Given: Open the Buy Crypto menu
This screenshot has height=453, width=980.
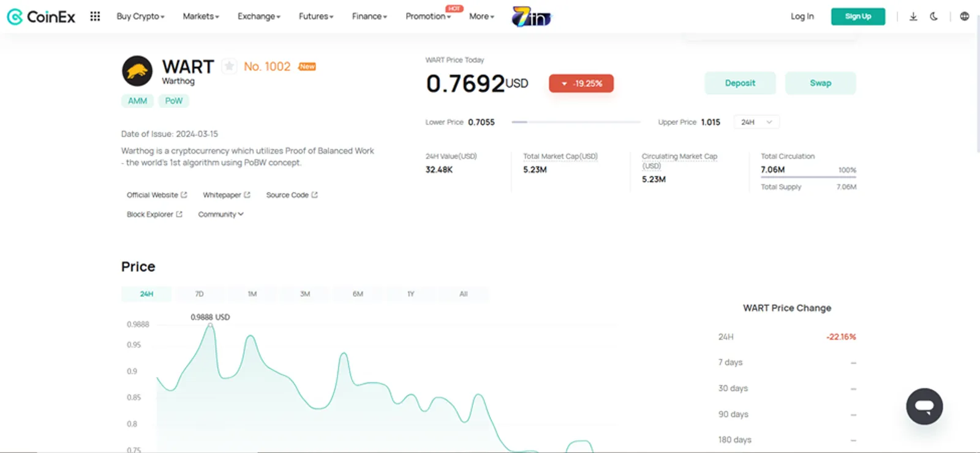Looking at the screenshot, I should [x=140, y=17].
